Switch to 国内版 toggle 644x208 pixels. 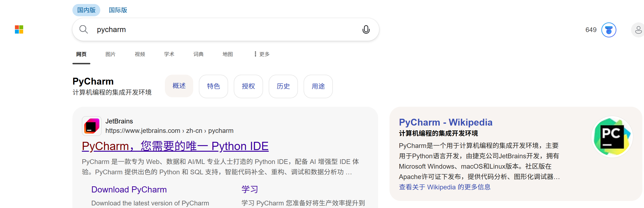coord(86,10)
